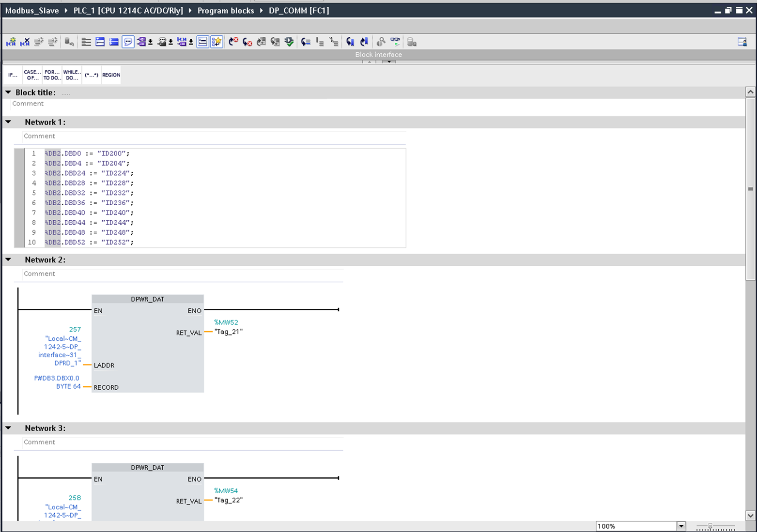This screenshot has width=757, height=532.
Task: Insert CASE OF statement from favorites
Action: pos(32,75)
